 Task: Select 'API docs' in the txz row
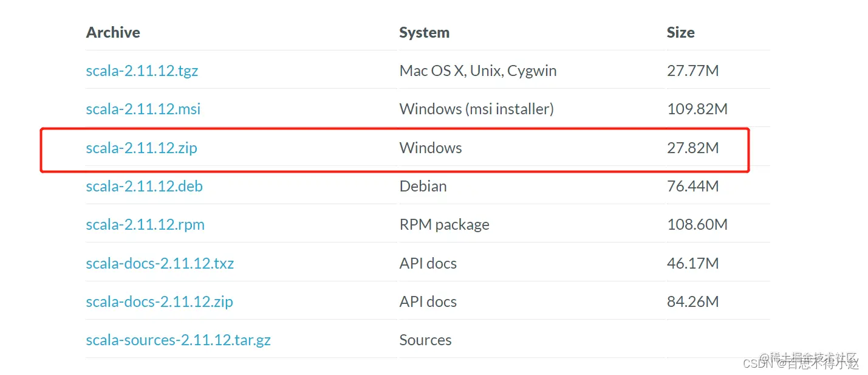coord(428,263)
